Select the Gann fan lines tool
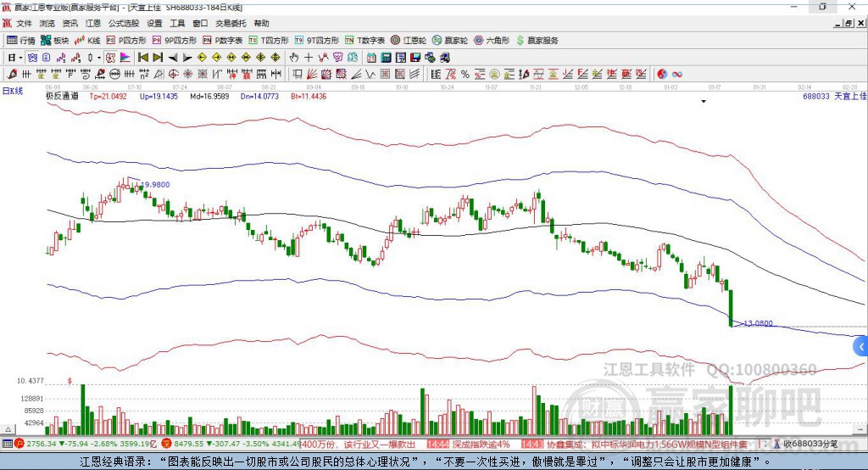 pos(312,75)
